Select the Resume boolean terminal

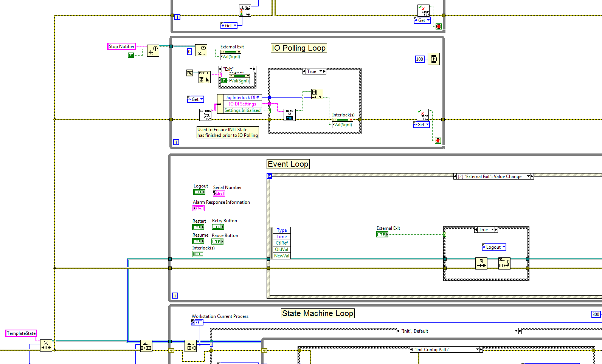pyautogui.click(x=198, y=241)
